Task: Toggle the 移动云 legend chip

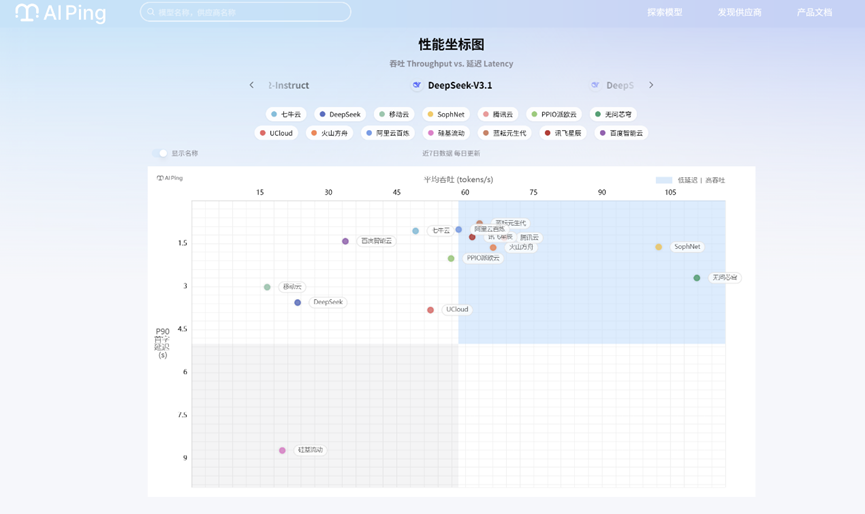Action: tap(394, 114)
